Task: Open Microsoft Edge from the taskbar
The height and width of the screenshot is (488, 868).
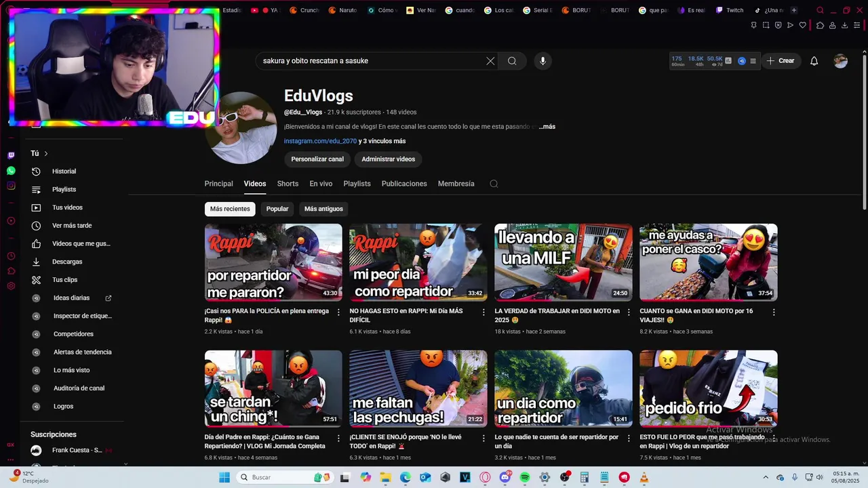Action: tap(406, 477)
